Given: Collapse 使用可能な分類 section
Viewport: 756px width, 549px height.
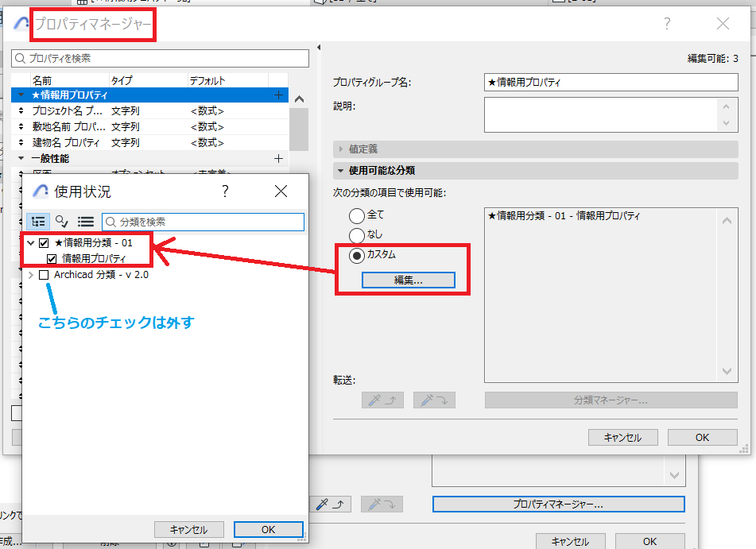Looking at the screenshot, I should click(341, 170).
